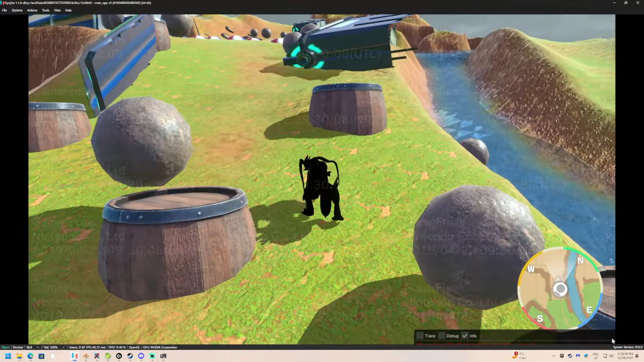The image size is (644, 362).
Task: Uncheck the Info log checkbox
Action: (465, 336)
